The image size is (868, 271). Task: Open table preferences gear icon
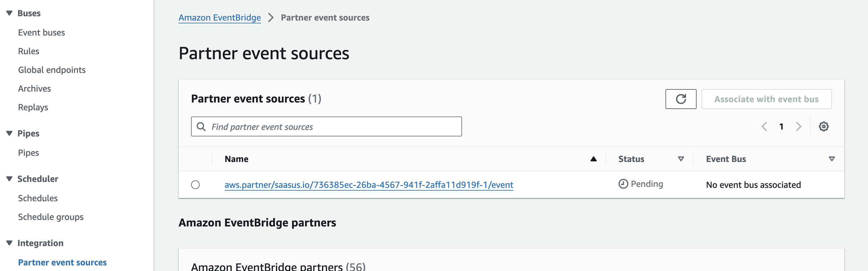(x=824, y=126)
